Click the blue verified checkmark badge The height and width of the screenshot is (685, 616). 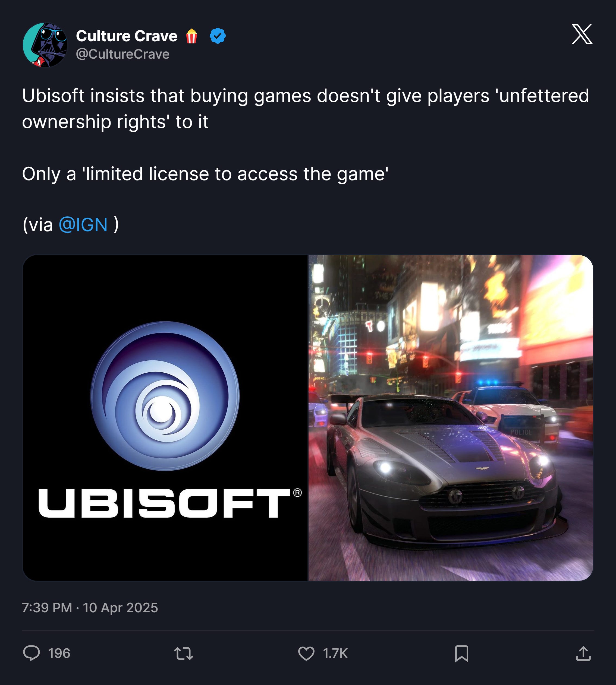tap(218, 36)
